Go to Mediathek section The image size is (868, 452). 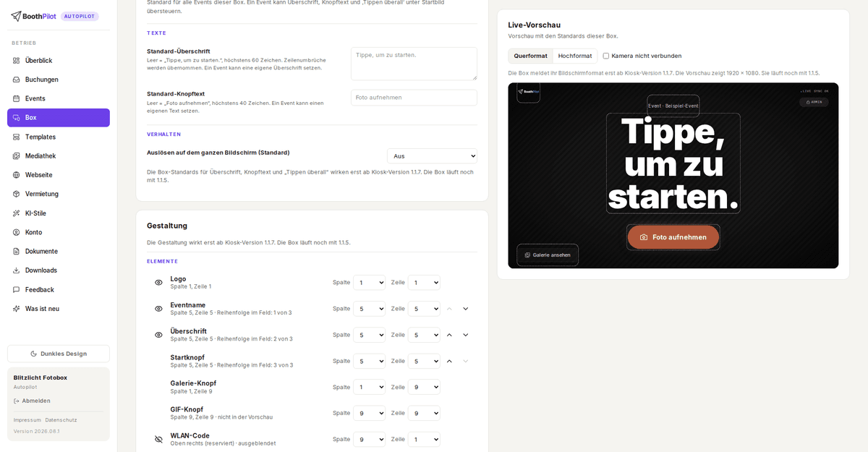point(59,155)
